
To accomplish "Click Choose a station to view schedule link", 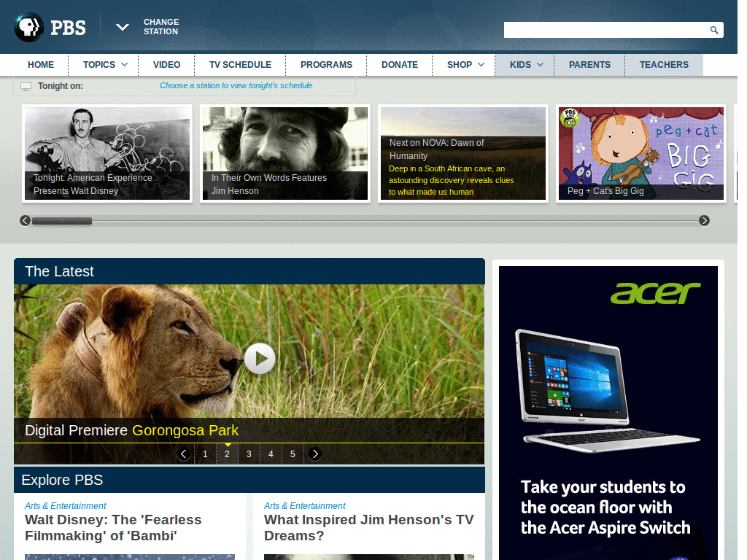I will point(236,86).
